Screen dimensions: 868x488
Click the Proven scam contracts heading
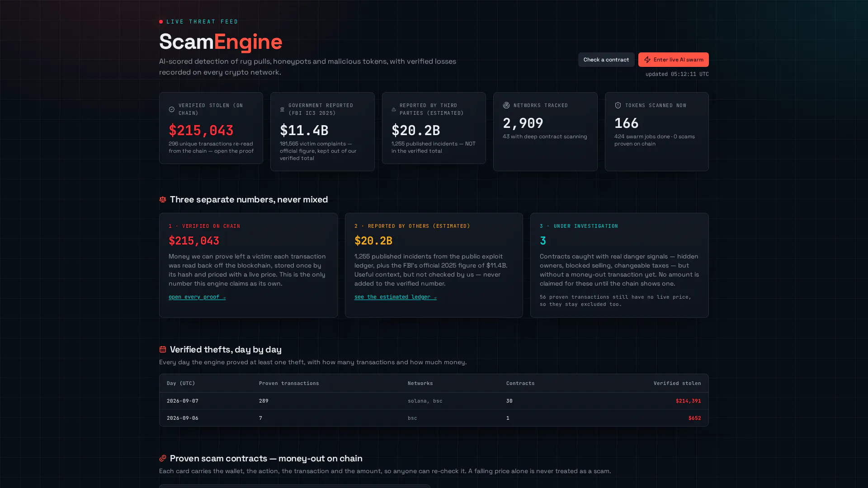click(266, 458)
